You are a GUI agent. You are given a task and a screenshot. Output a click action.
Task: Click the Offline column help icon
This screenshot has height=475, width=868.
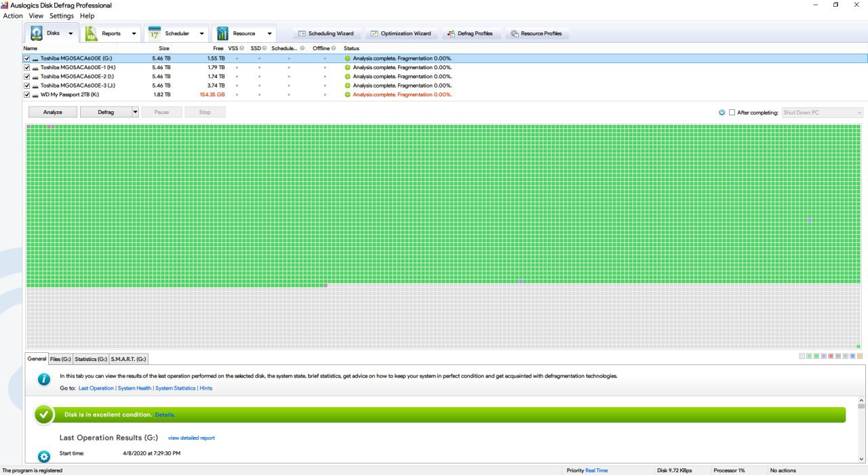pyautogui.click(x=334, y=48)
